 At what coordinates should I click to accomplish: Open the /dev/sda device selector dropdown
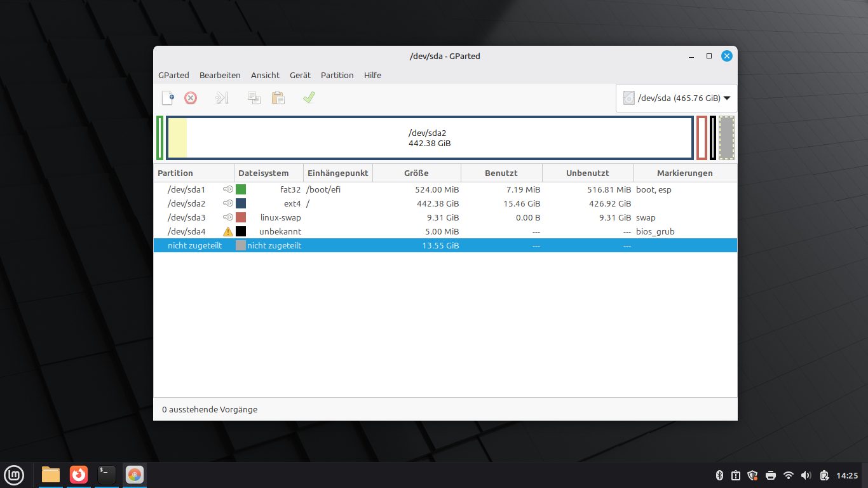(x=677, y=98)
